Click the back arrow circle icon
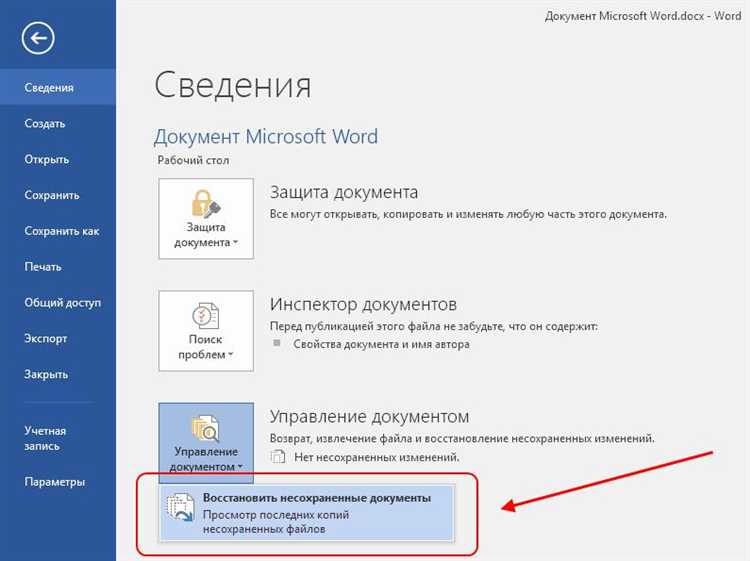 tap(38, 38)
